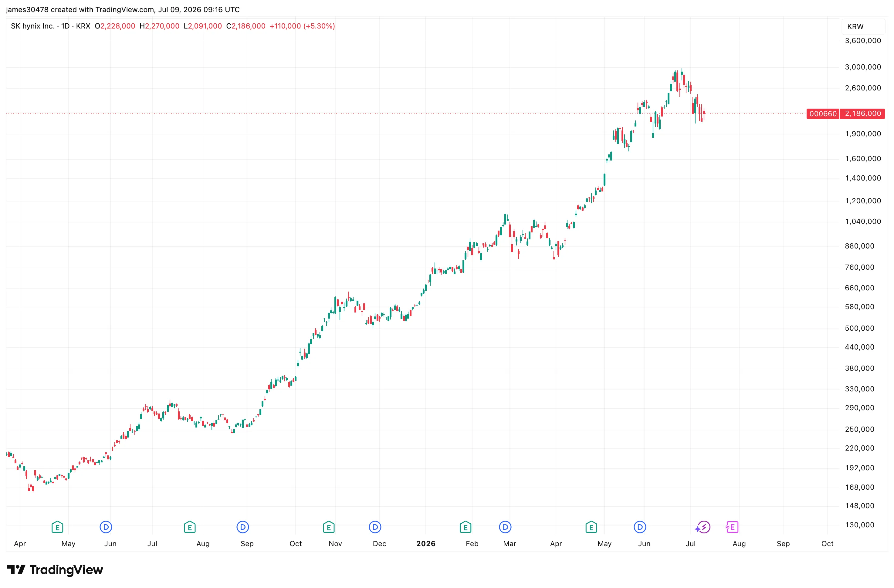Click the 3,600,000 price axis label
Screen dimensions: 894x588
(x=863, y=41)
